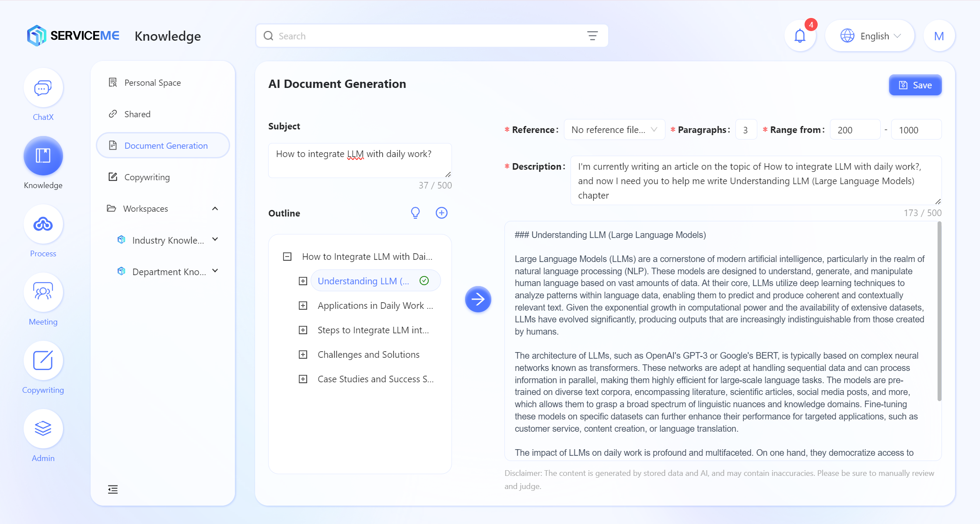Open the Process module icon
This screenshot has height=524, width=980.
[x=43, y=224]
